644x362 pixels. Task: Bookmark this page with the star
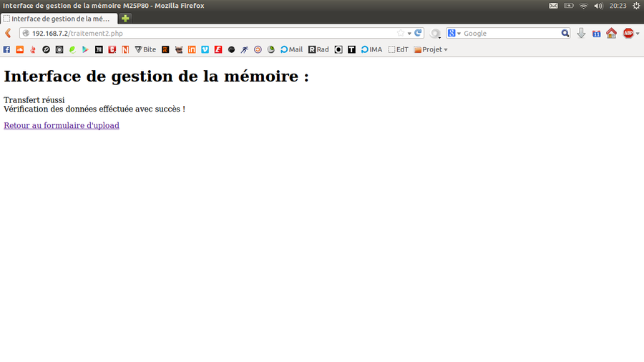[401, 33]
